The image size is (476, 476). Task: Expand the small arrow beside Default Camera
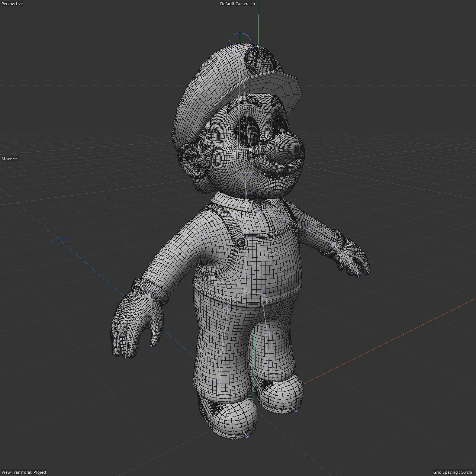tap(254, 4)
